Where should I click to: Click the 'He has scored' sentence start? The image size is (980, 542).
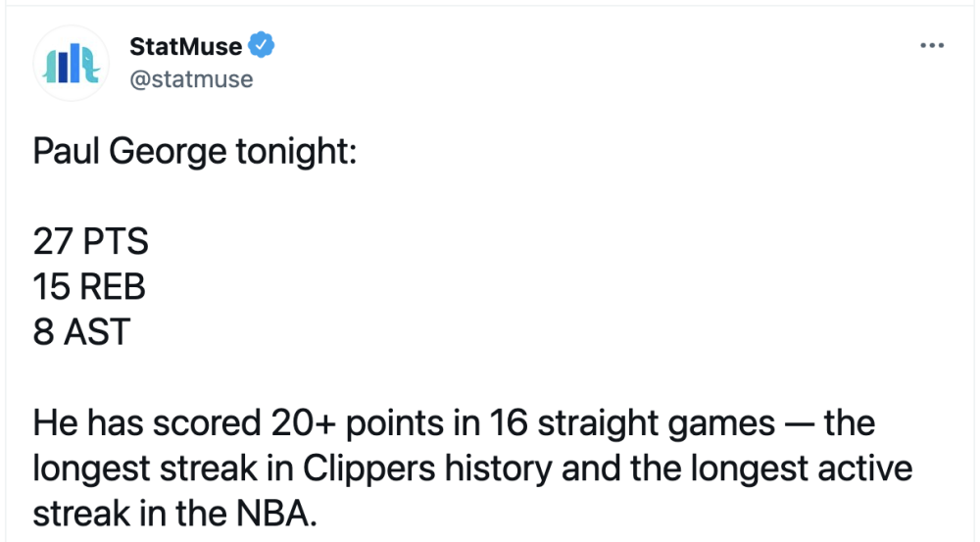(147, 423)
